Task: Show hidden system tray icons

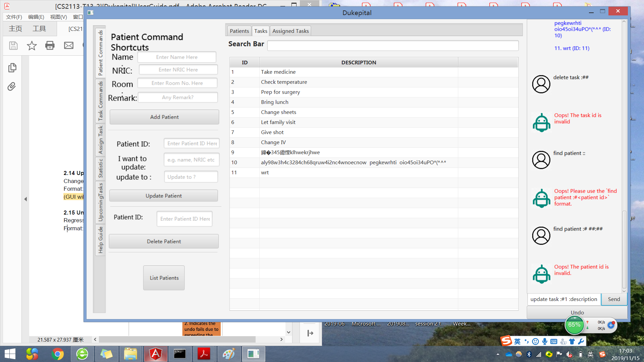Action: click(498, 354)
